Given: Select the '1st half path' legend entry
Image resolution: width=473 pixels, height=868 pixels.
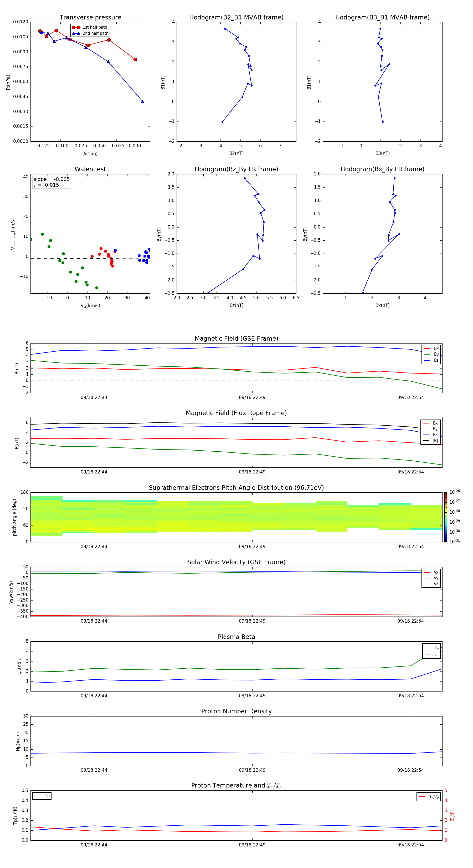Looking at the screenshot, I should coord(90,27).
